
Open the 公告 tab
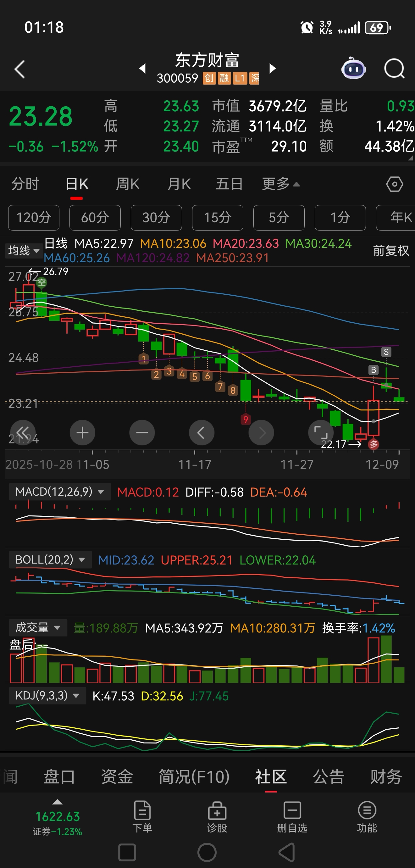[329, 776]
